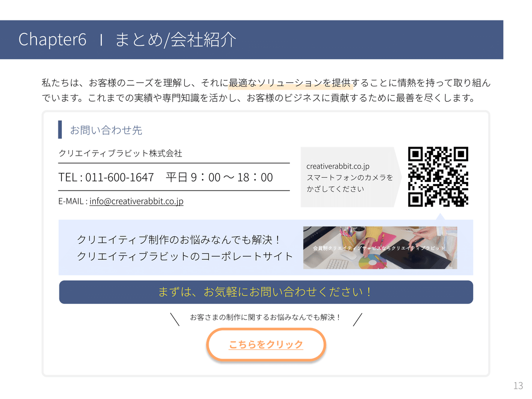Click the コーポレートサイト text line
Screen dimensions: 532x399
tap(185, 256)
